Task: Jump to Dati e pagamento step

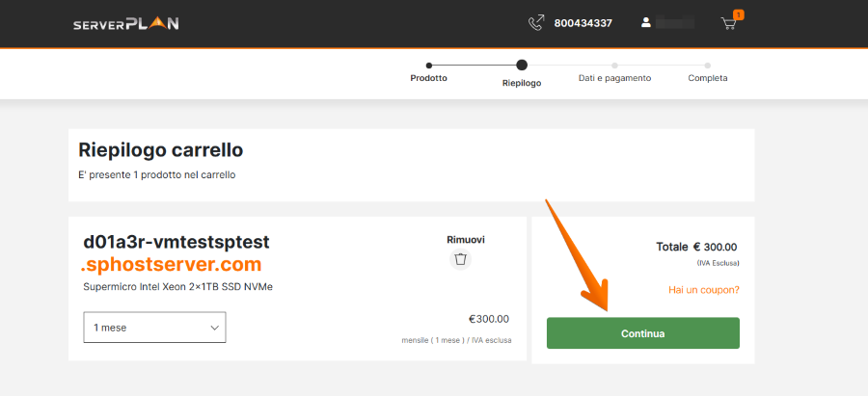Action: click(614, 78)
